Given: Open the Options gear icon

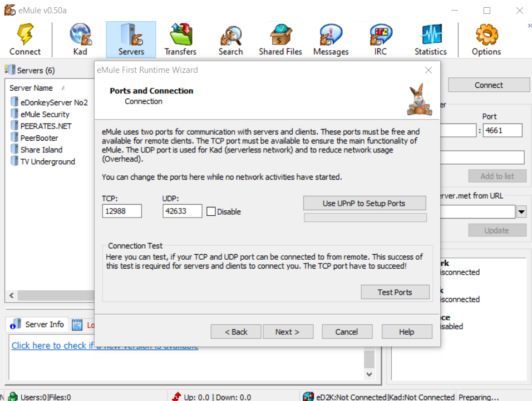Looking at the screenshot, I should 486,34.
